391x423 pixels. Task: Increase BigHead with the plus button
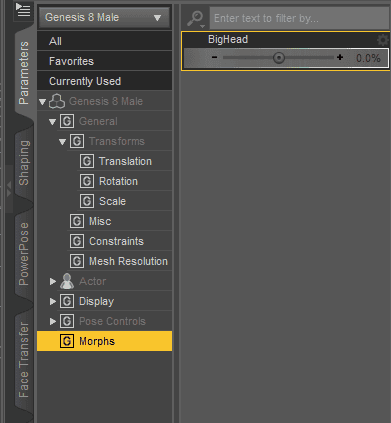340,58
